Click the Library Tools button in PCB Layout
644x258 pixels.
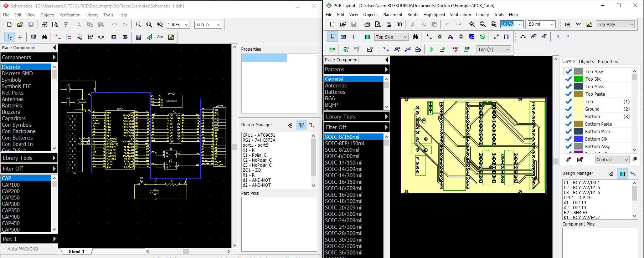point(356,117)
